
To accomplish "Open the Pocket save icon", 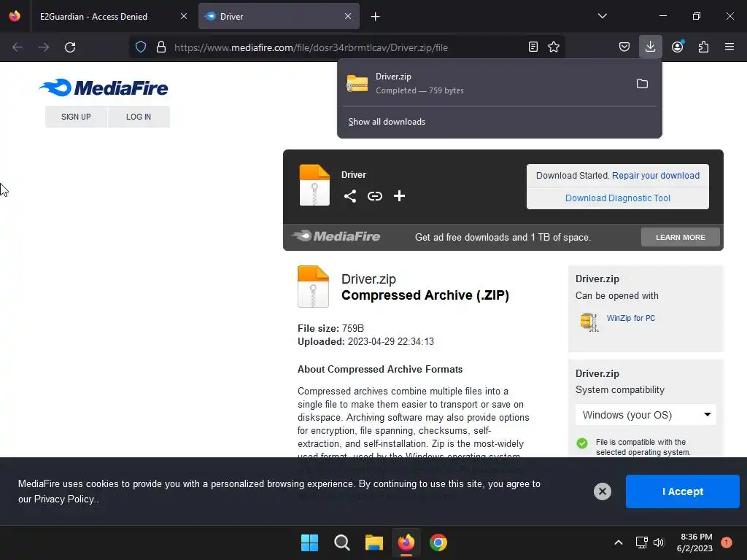I will point(624,47).
